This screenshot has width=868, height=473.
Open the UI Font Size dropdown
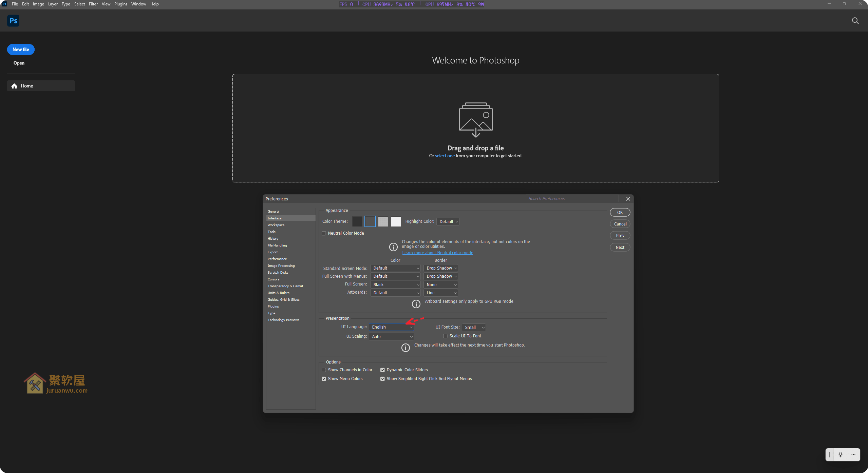474,327
